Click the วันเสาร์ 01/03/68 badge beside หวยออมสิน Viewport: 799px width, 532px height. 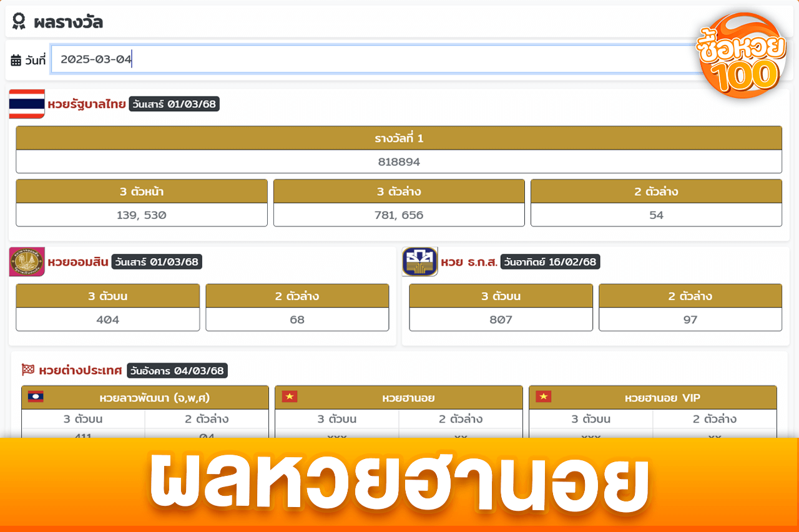157,262
